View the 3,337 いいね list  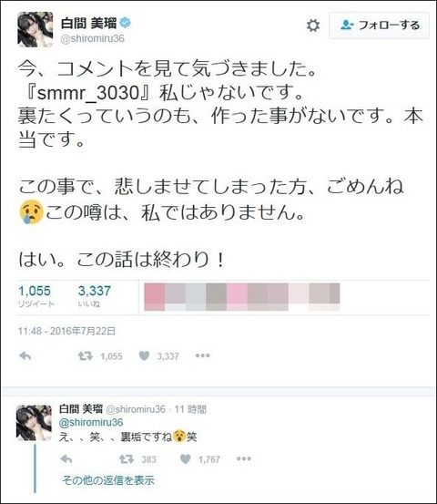(95, 296)
